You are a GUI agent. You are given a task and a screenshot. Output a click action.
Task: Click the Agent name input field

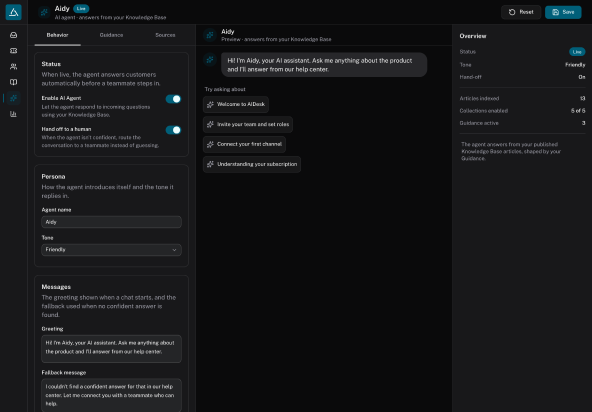(x=111, y=222)
